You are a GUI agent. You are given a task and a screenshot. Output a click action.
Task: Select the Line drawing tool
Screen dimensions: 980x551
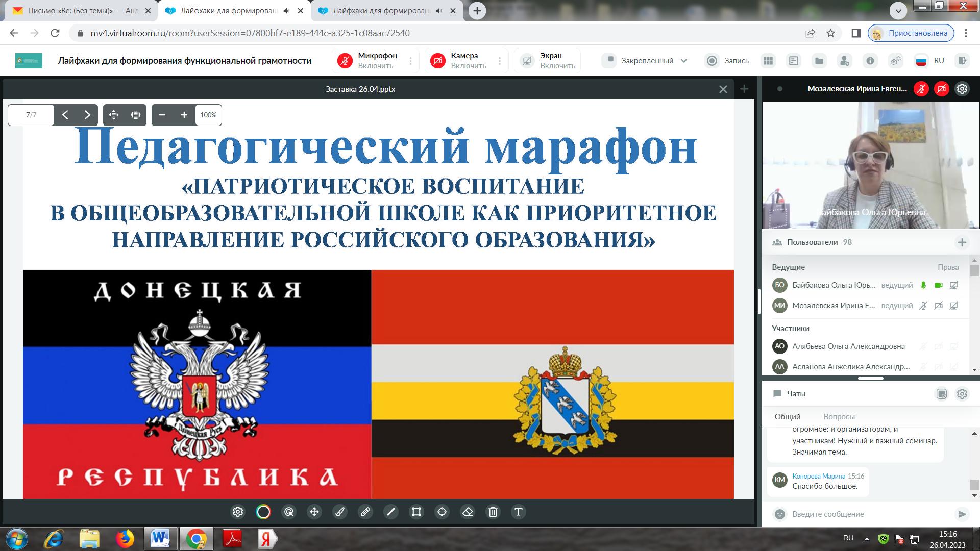[x=391, y=512]
